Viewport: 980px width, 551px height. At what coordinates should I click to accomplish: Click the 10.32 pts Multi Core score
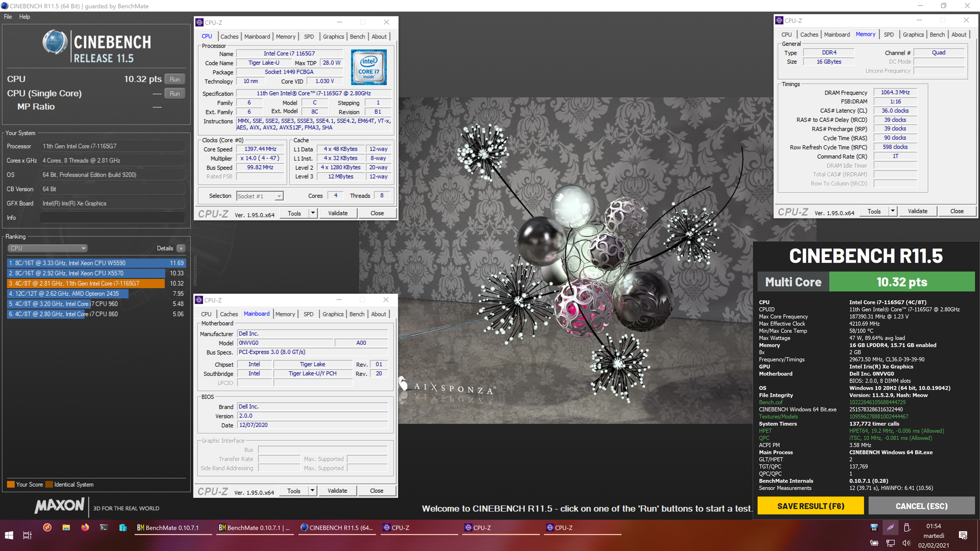coord(901,282)
